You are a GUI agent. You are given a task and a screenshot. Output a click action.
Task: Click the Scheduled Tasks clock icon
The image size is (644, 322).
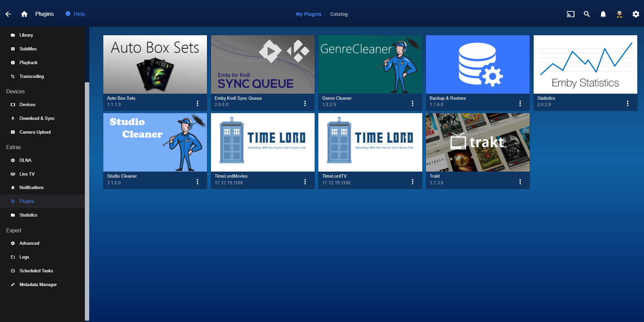(13, 271)
